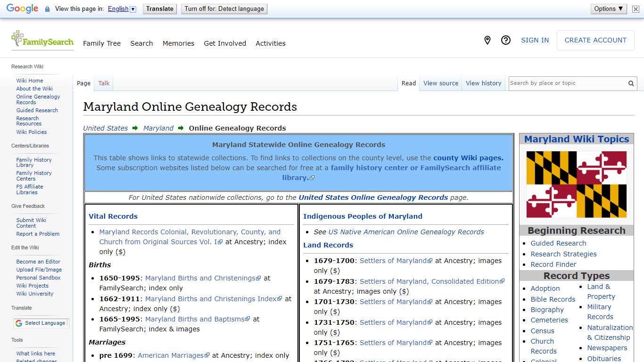
Task: Open US Native American Online Genealogy Records
Action: 406,232
